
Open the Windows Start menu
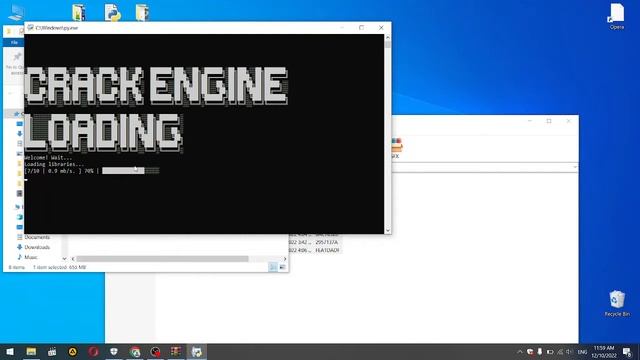tap(10, 352)
